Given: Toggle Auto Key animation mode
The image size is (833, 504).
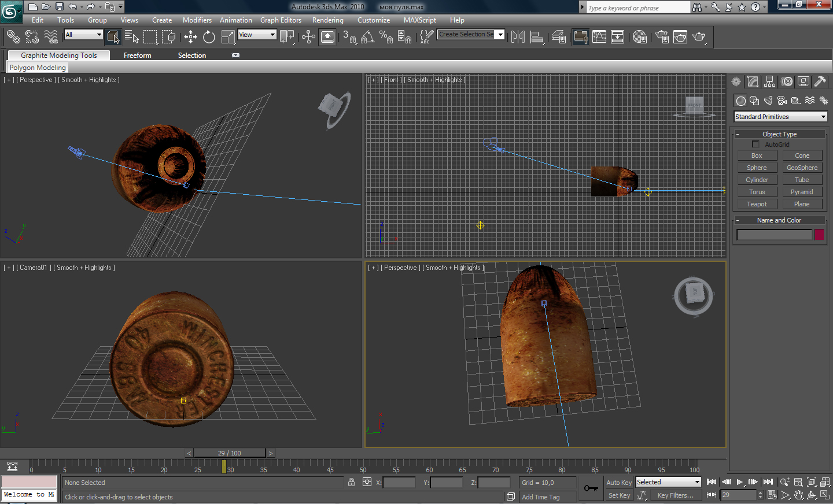Looking at the screenshot, I should 618,483.
